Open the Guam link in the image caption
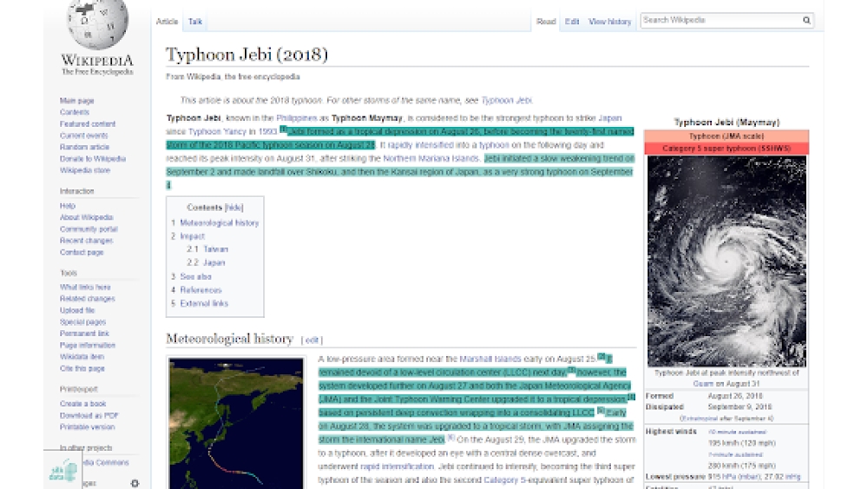Viewport: 868px width, 489px height. [x=703, y=384]
